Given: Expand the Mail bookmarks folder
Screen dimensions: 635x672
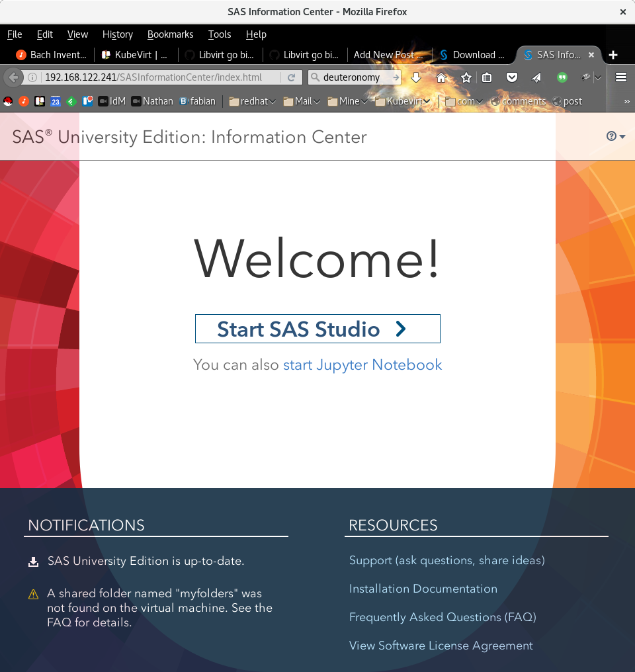Looking at the screenshot, I should tap(302, 102).
